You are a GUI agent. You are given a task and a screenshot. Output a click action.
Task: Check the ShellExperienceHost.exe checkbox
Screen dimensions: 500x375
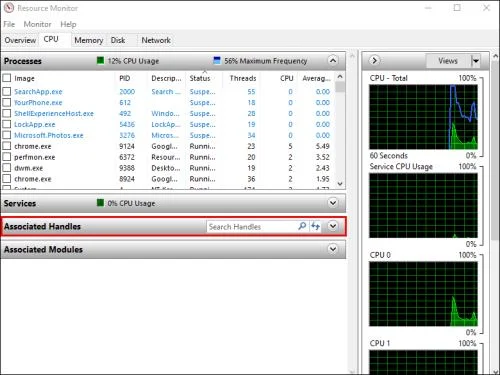7,113
